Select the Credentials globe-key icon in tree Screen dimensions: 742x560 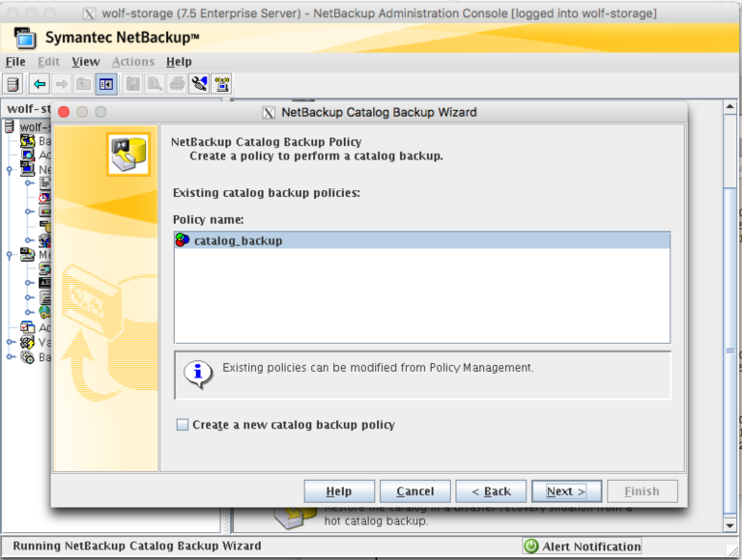(45, 312)
